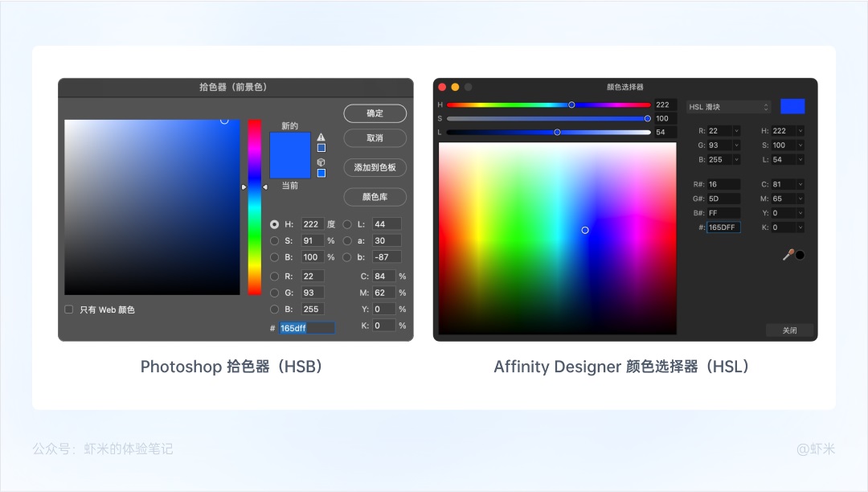868x492 pixels.
Task: Click the red close dot on Affinity window
Action: point(442,87)
